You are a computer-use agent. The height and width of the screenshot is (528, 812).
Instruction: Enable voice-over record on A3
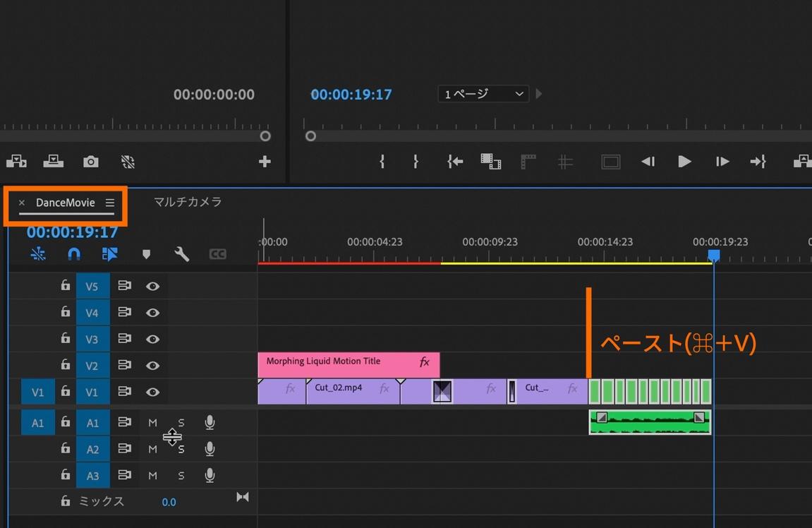[x=210, y=475]
